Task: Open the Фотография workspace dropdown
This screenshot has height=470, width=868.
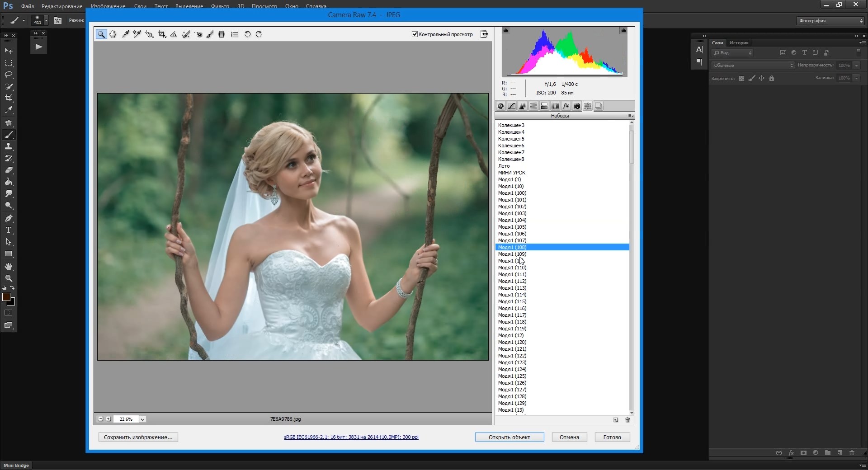Action: tap(830, 21)
